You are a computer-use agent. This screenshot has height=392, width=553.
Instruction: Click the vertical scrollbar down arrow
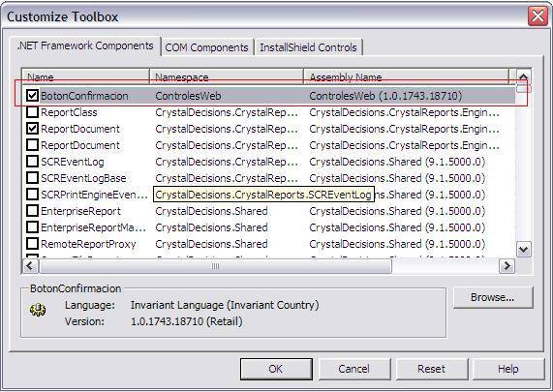click(523, 250)
